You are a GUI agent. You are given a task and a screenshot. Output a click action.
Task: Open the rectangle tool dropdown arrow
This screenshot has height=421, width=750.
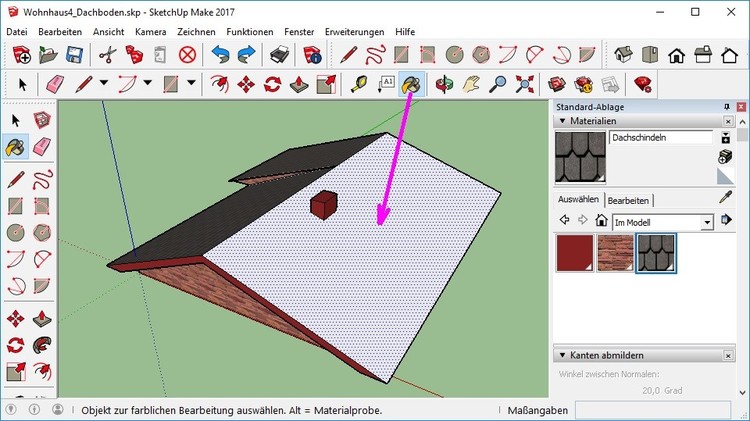191,83
